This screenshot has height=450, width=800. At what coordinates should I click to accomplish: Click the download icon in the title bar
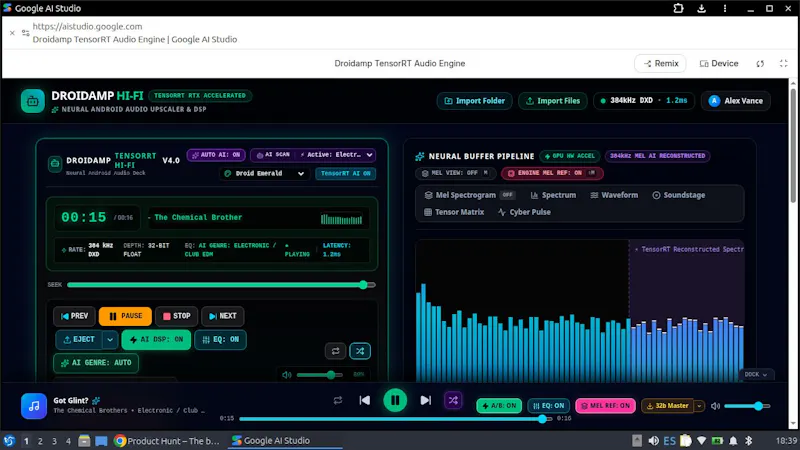[702, 8]
